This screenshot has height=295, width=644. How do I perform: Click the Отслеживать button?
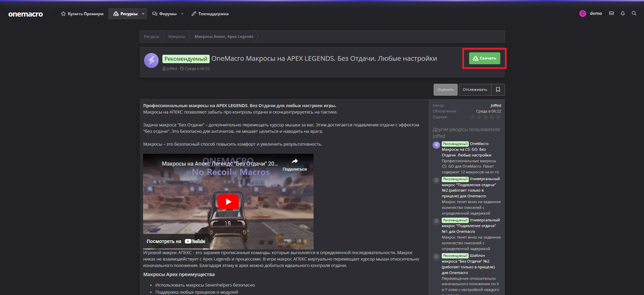pyautogui.click(x=475, y=90)
